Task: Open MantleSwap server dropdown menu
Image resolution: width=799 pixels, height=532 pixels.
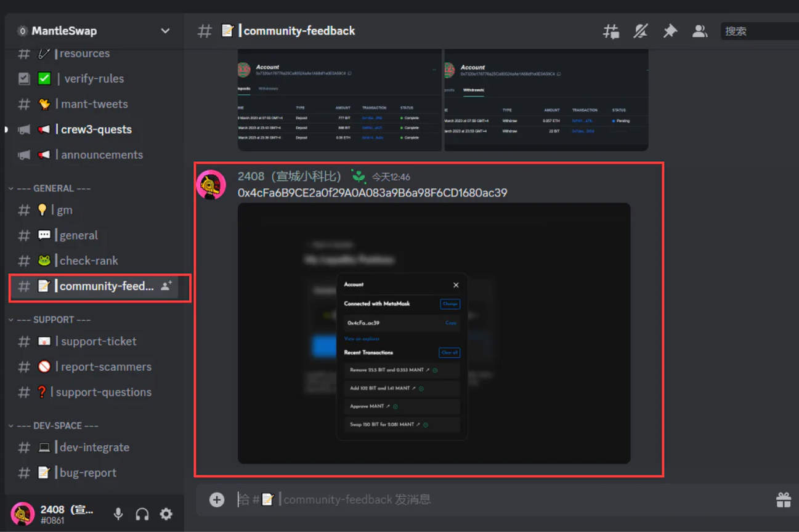Action: [x=165, y=31]
